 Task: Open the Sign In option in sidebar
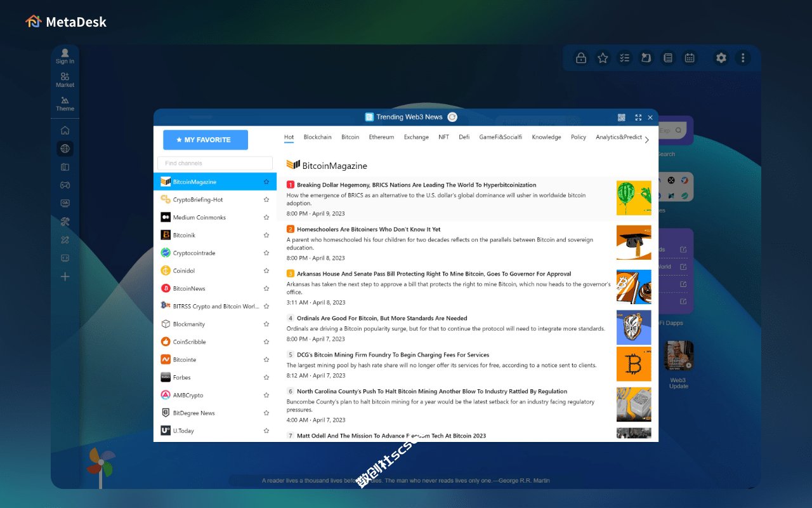coord(65,56)
